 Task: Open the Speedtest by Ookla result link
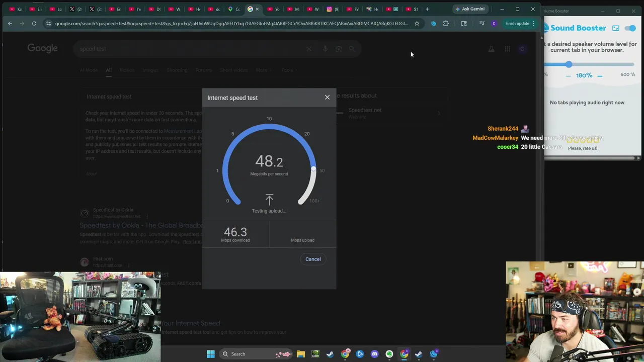(x=141, y=225)
